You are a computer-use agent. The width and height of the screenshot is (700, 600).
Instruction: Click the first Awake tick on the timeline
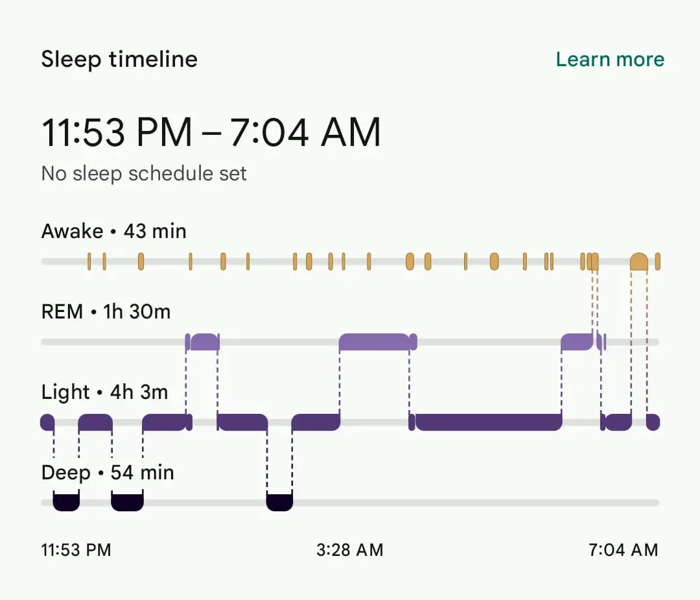(89, 259)
